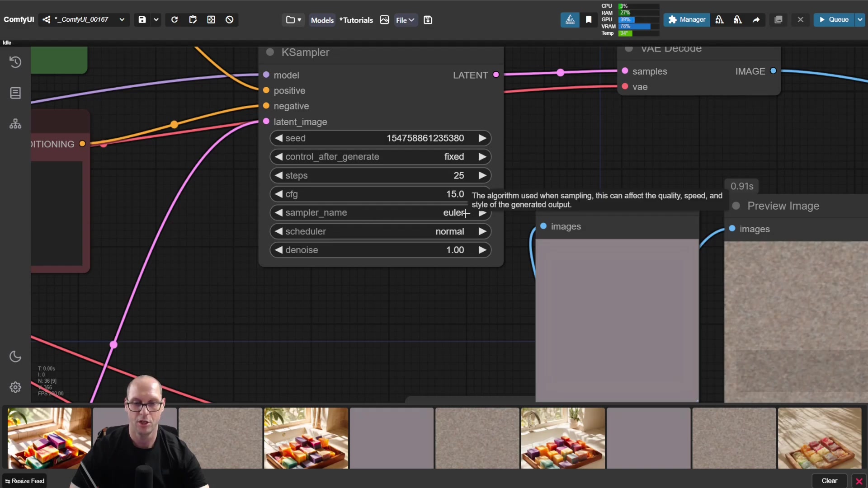Click the model library tree icon
This screenshot has width=868, height=488.
(x=15, y=124)
